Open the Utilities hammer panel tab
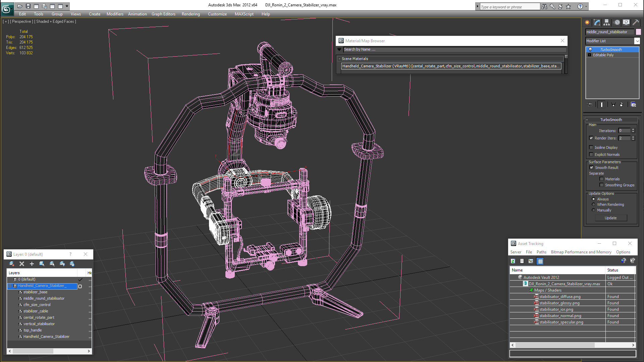 coord(636,22)
